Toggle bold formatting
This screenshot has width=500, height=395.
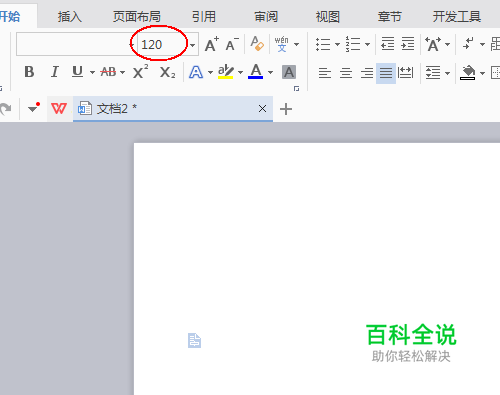pos(29,72)
